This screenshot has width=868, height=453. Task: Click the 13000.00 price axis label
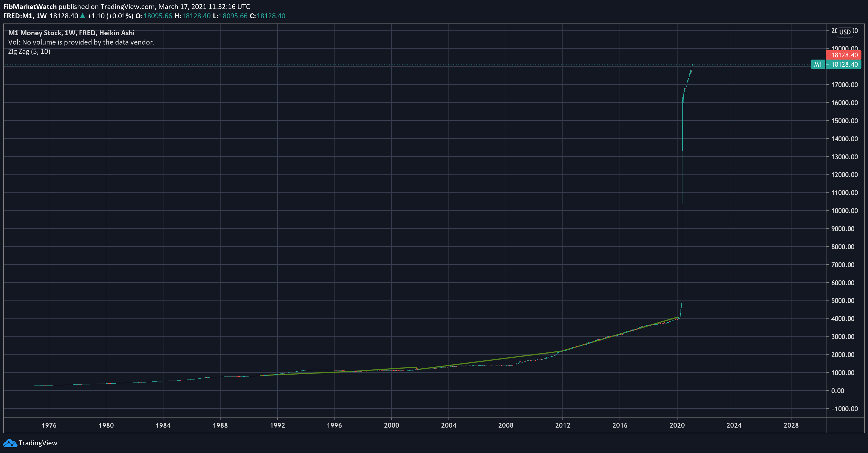(x=844, y=157)
